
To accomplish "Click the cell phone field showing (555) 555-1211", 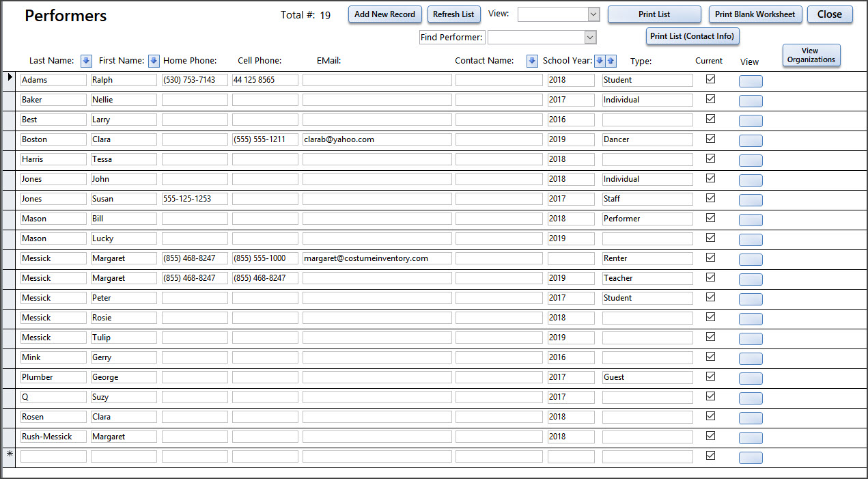I will click(x=265, y=139).
